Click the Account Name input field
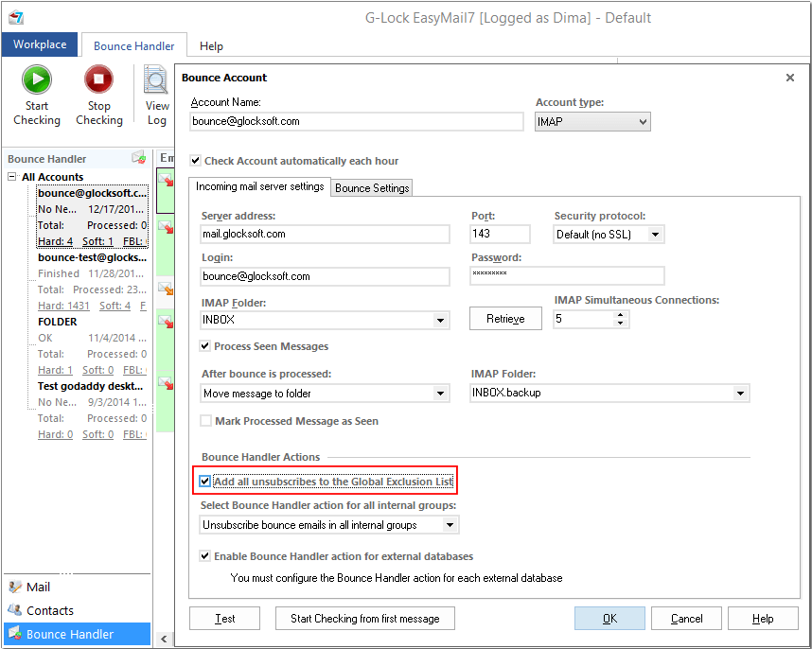 (x=357, y=121)
